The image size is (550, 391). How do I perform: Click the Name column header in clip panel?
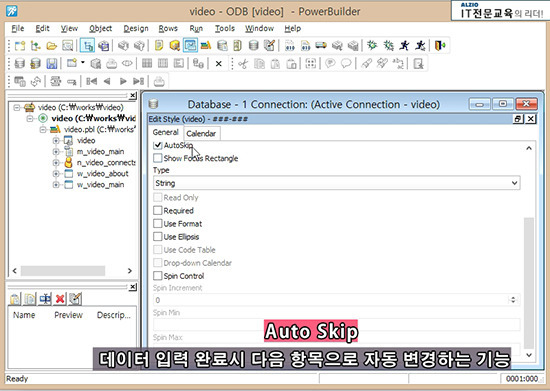point(24,315)
